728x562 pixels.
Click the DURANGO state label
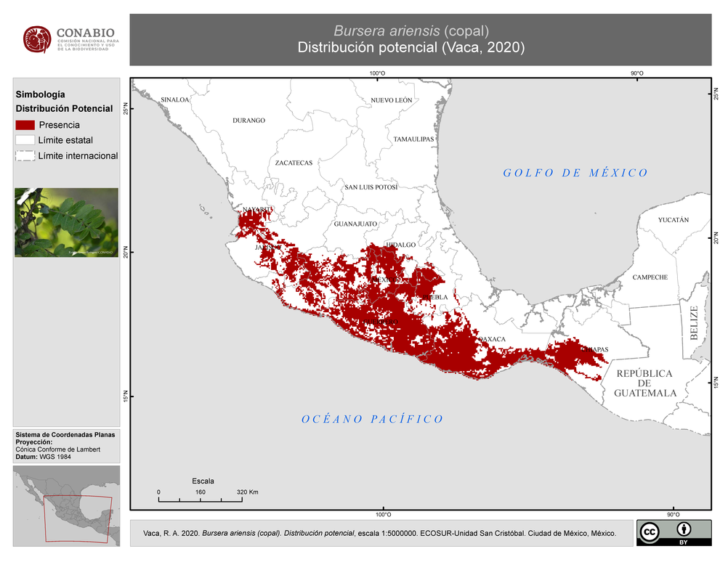(249, 121)
